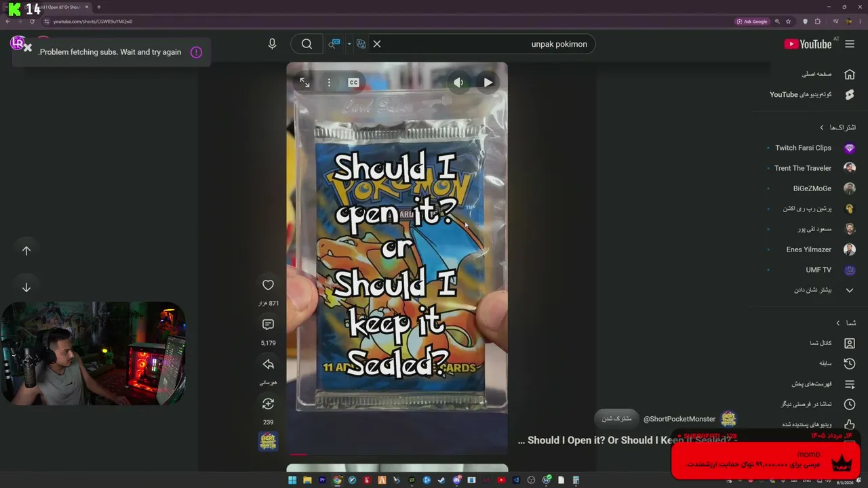Open Discord from taskbar
Viewport: 868px width, 488px height.
click(x=456, y=481)
